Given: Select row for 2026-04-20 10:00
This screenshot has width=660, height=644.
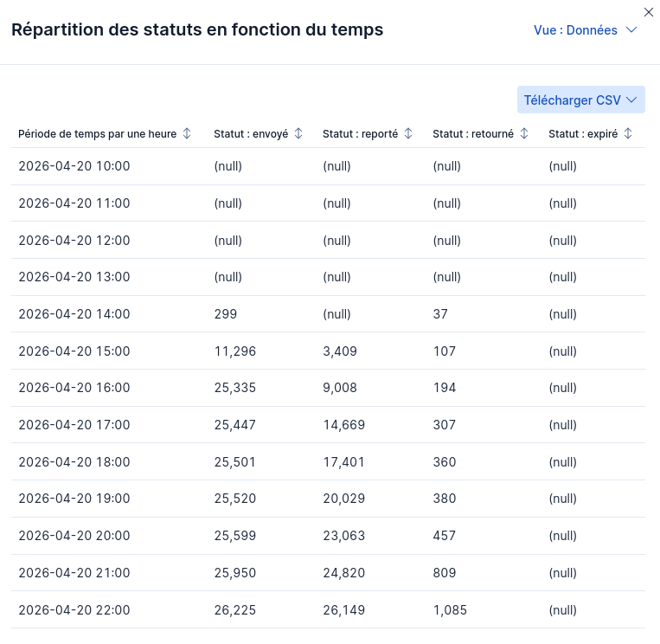Looking at the screenshot, I should [x=329, y=166].
